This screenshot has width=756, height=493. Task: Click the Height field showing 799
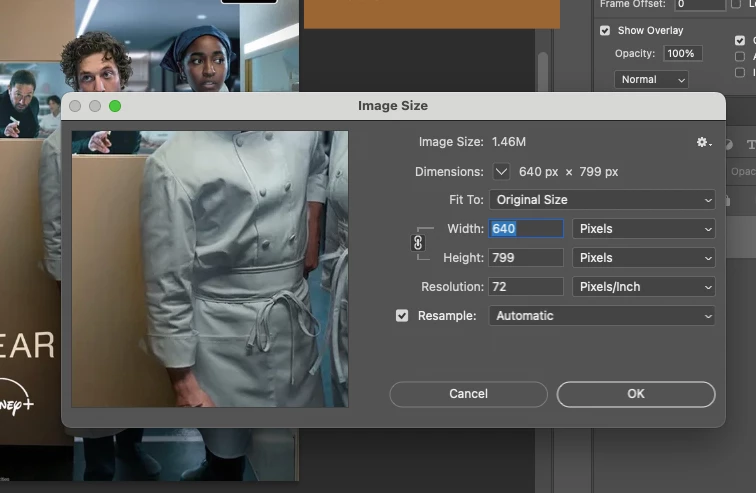point(526,258)
